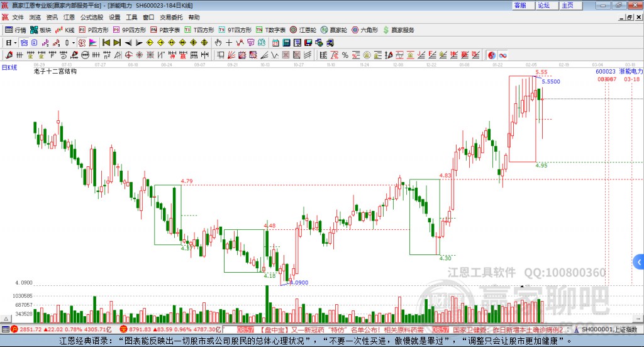Click the 日K线 chart label
The height and width of the screenshot is (347, 644).
click(x=9, y=68)
